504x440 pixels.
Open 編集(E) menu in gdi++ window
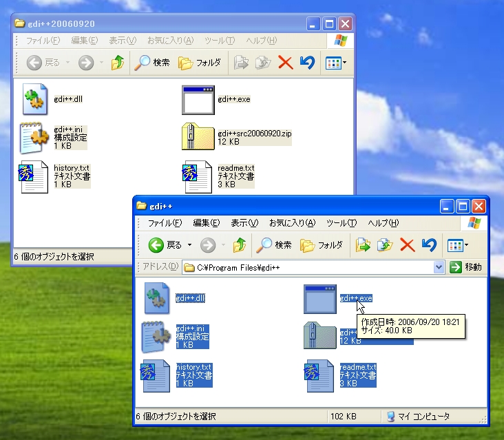[207, 222]
